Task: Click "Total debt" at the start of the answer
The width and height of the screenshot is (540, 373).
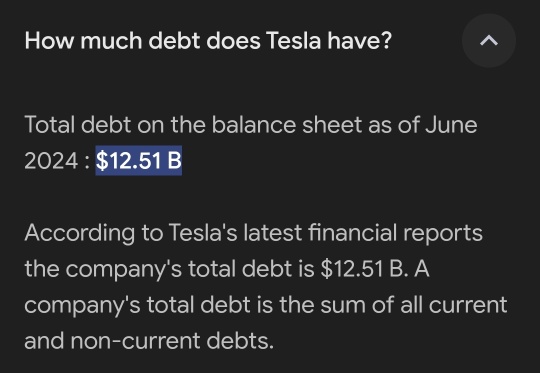Action: click(x=78, y=125)
